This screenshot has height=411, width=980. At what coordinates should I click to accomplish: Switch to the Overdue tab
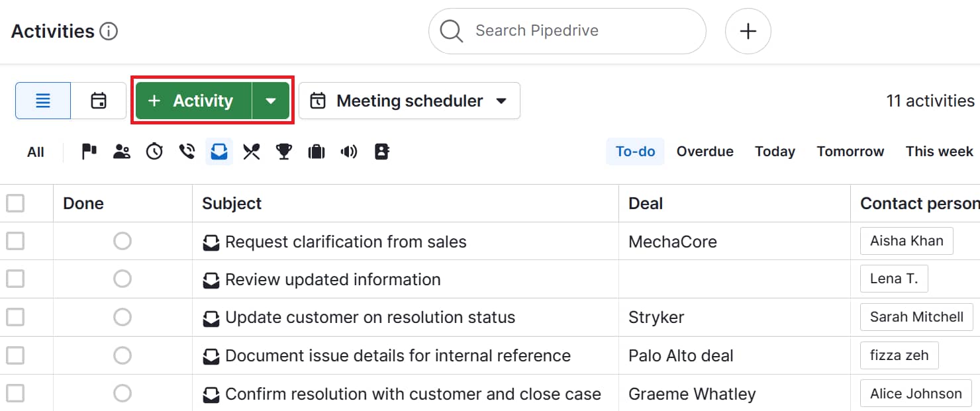705,151
